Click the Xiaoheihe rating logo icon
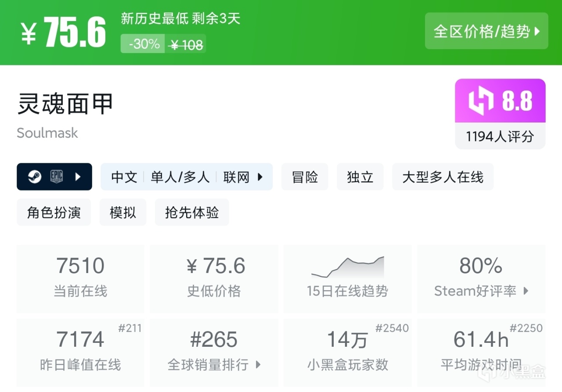 (482, 101)
